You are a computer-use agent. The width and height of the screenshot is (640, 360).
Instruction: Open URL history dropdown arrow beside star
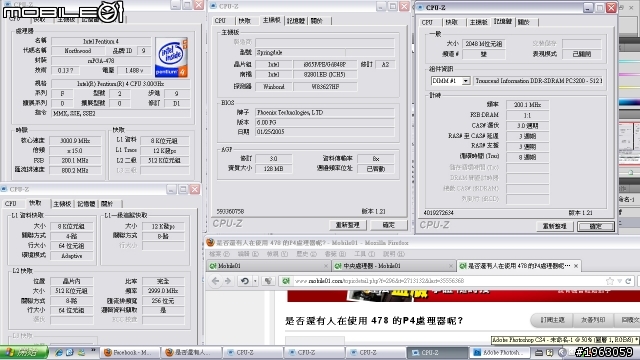click(x=619, y=281)
